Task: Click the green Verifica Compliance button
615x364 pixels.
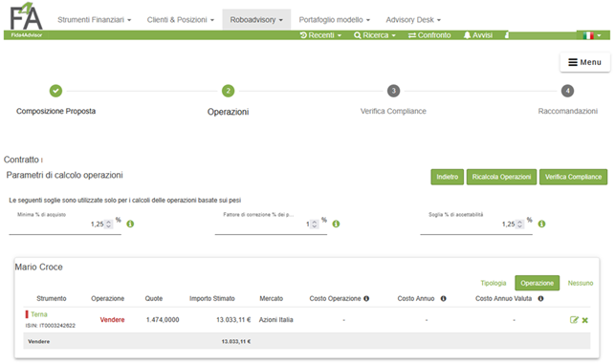Action: [x=573, y=177]
